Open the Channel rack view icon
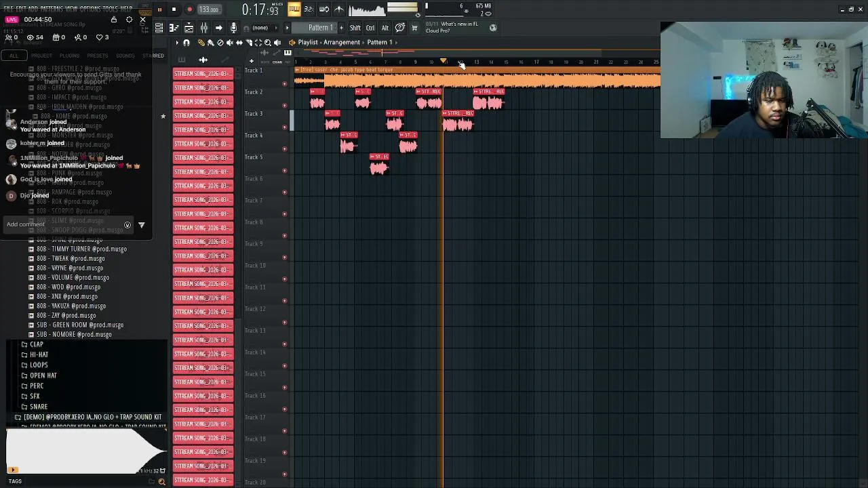The height and width of the screenshot is (488, 868). point(189,28)
